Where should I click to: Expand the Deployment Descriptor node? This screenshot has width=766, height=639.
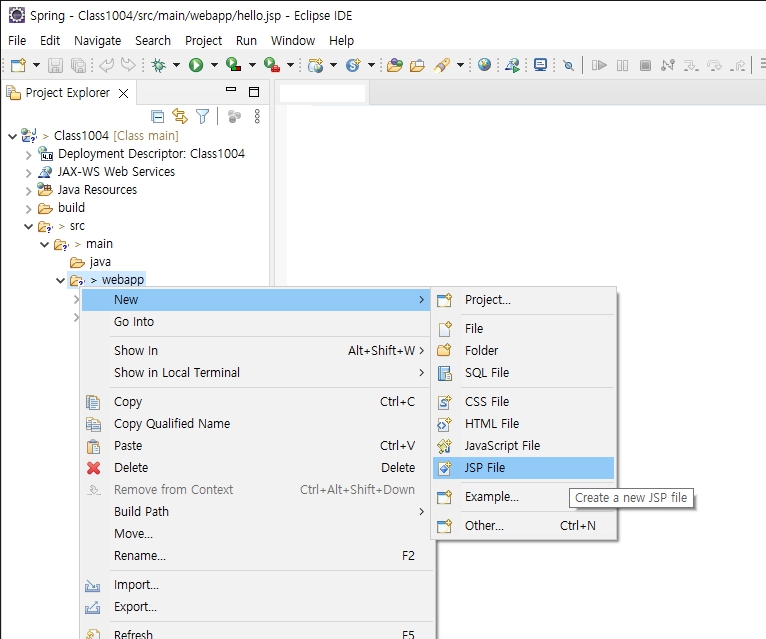[28, 155]
